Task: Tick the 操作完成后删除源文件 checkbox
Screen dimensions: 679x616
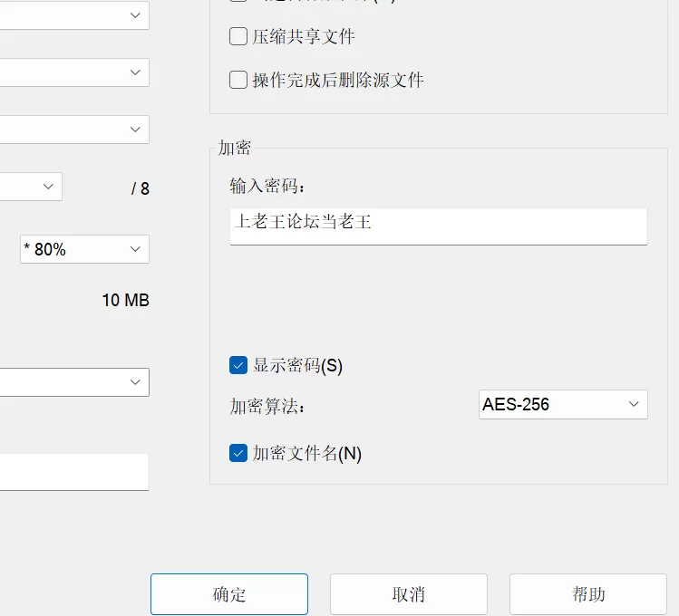Action: tap(238, 80)
